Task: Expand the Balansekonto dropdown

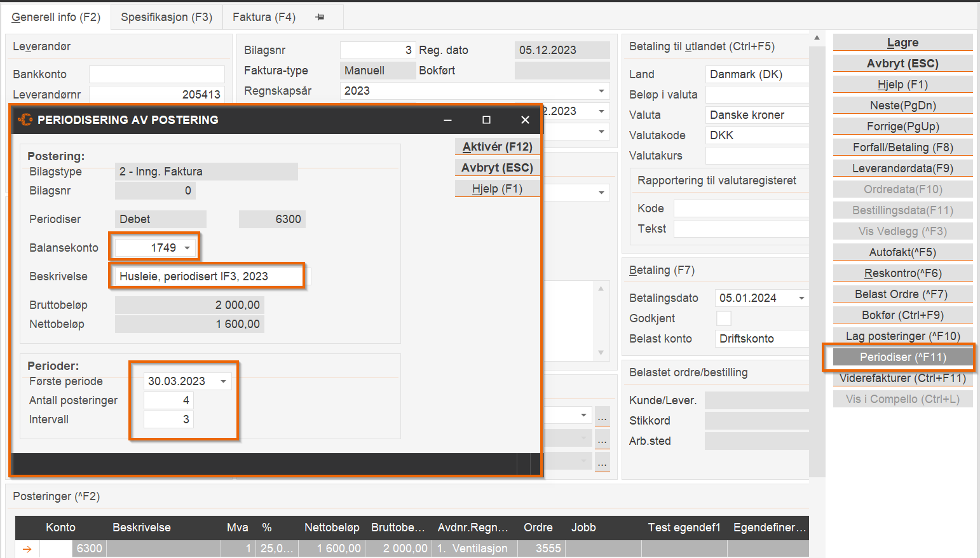Action: [187, 248]
